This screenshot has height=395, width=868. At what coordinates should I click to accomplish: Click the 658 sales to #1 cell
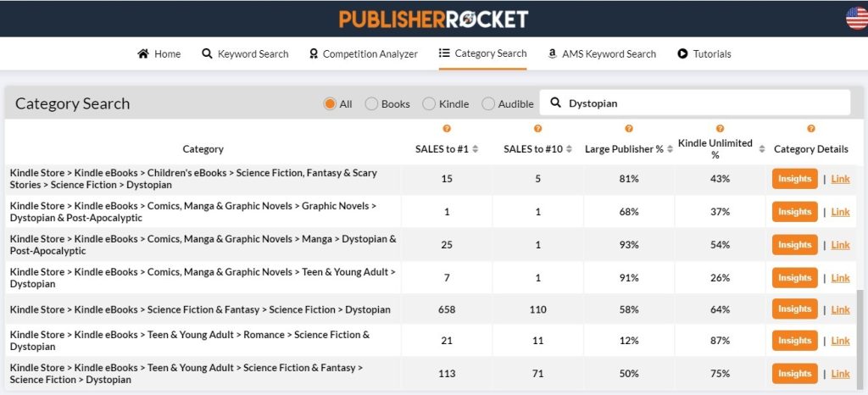point(447,309)
